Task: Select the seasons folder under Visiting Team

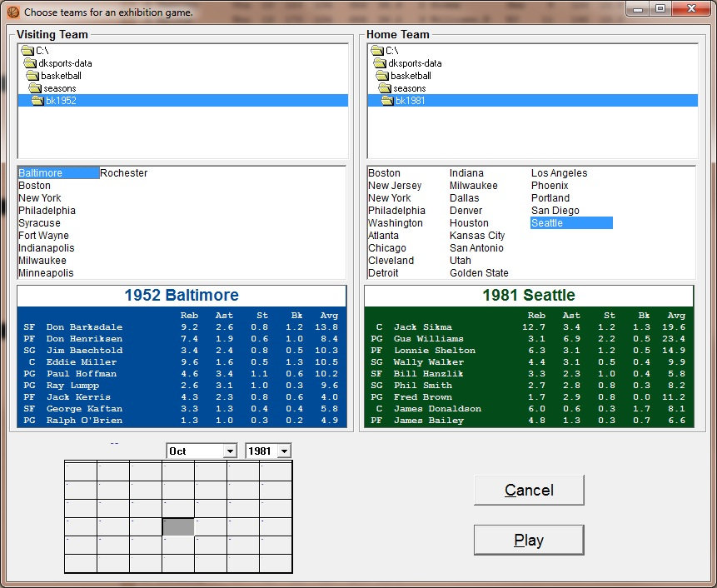Action: click(59, 88)
